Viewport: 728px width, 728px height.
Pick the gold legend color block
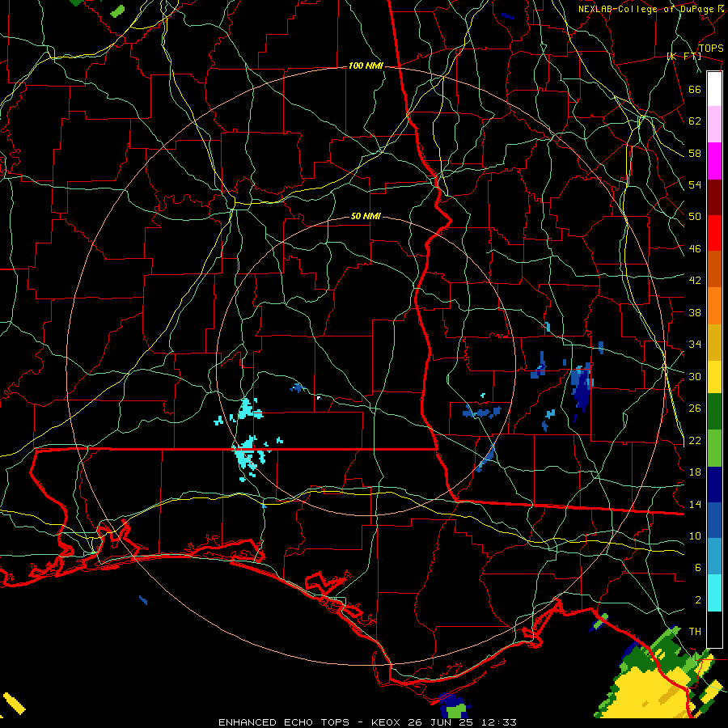point(714,342)
